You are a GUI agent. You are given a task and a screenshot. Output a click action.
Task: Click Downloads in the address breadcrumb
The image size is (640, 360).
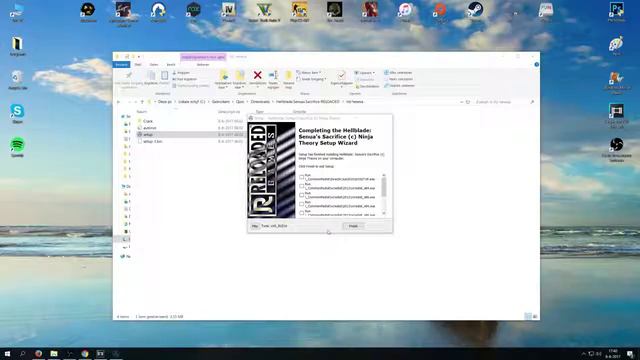(260, 102)
